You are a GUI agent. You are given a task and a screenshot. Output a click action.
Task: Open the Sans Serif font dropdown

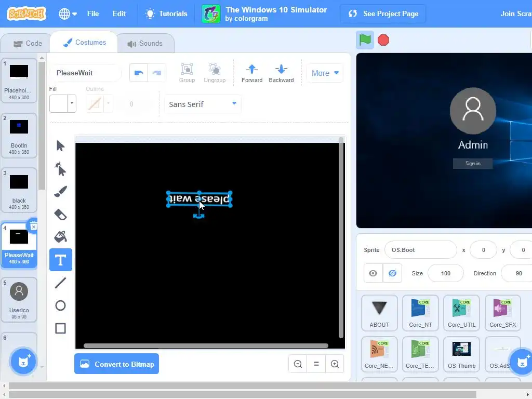coord(203,104)
